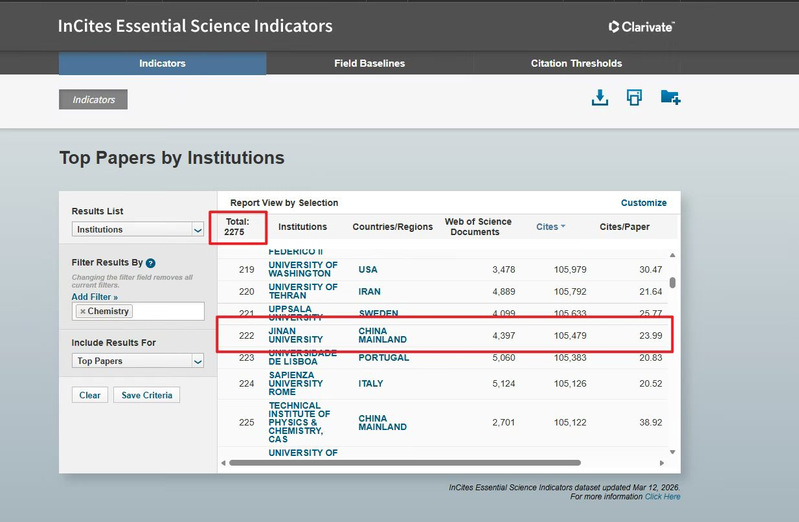Click the horizontal table scrollbar
The height and width of the screenshot is (522, 799).
click(405, 463)
